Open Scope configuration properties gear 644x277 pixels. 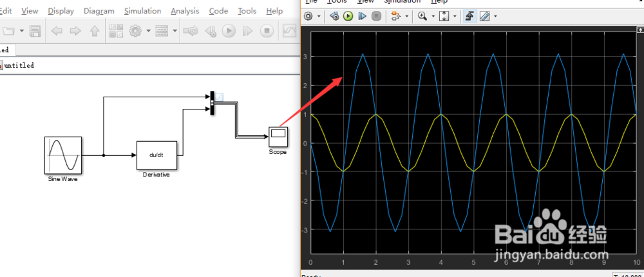(x=308, y=17)
